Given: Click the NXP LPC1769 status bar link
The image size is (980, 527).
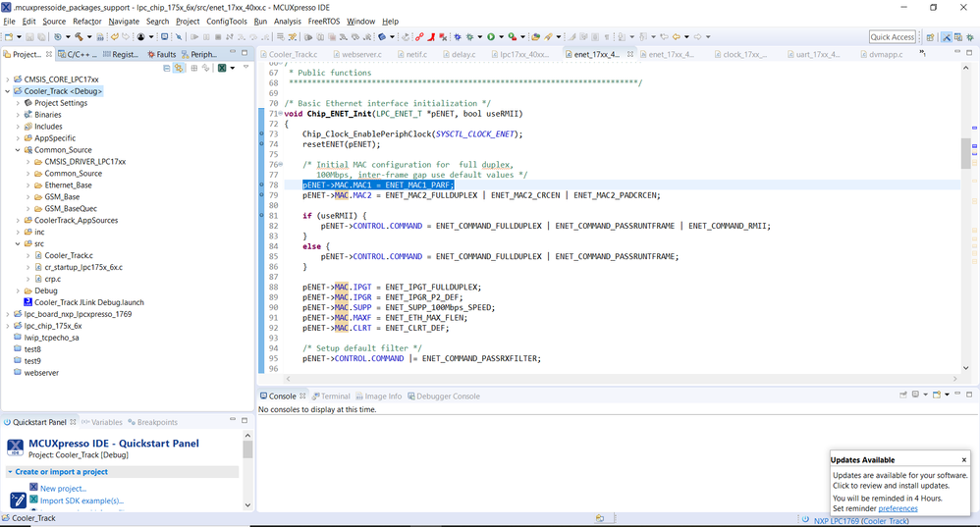Looking at the screenshot, I should point(860,521).
